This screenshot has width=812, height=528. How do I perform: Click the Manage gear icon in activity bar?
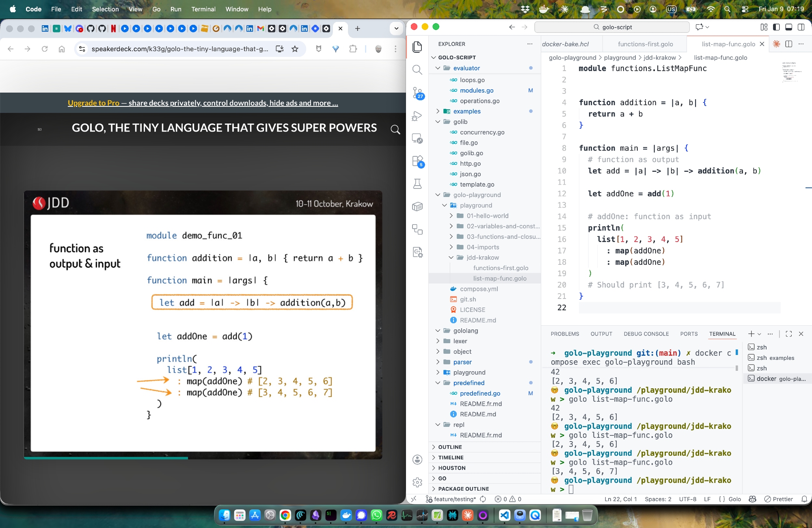[x=417, y=482]
